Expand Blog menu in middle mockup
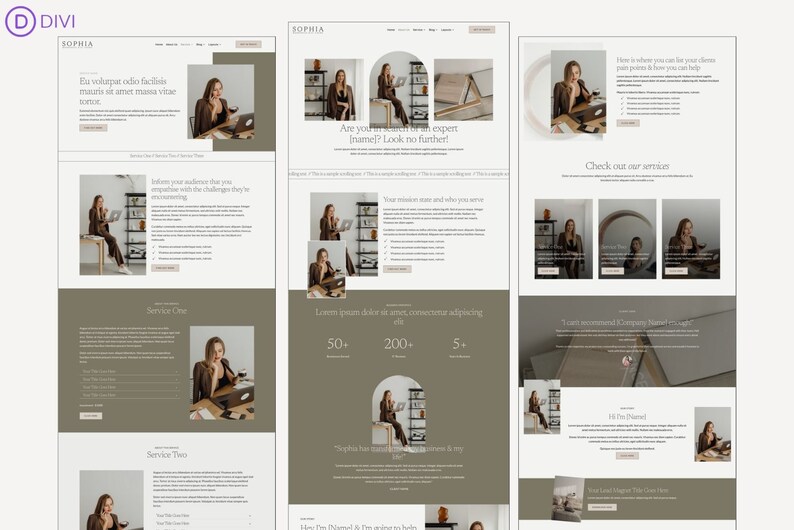794x530 pixels. 433,30
